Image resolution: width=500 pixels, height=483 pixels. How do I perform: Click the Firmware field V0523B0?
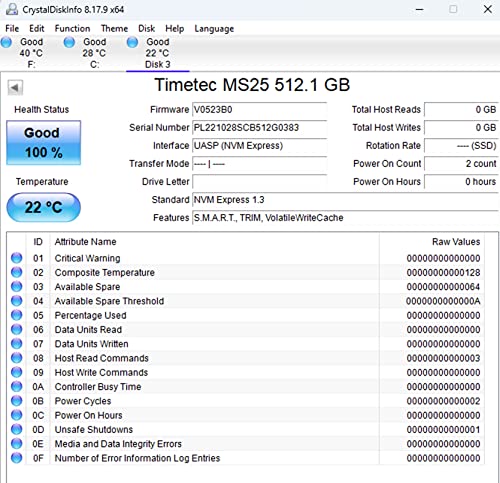pyautogui.click(x=259, y=110)
